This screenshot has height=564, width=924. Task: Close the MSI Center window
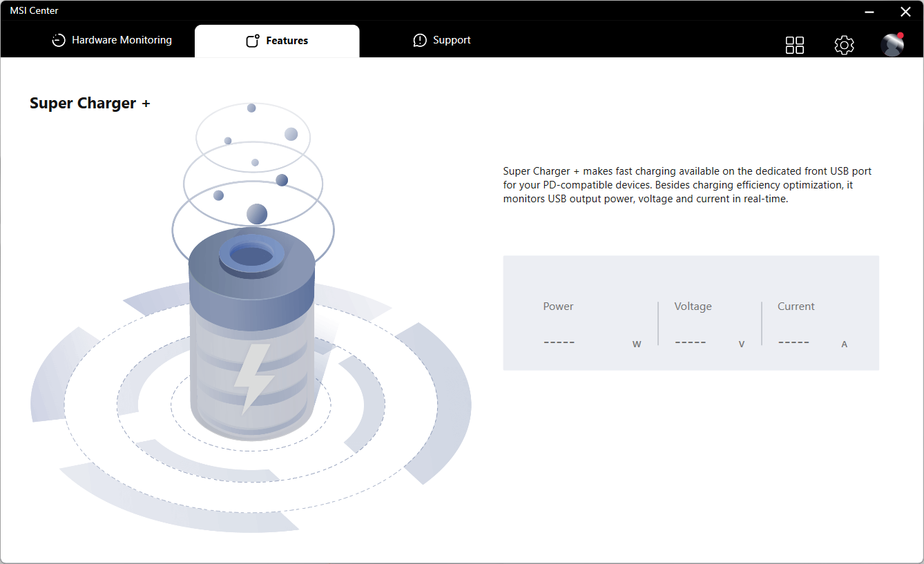point(905,12)
